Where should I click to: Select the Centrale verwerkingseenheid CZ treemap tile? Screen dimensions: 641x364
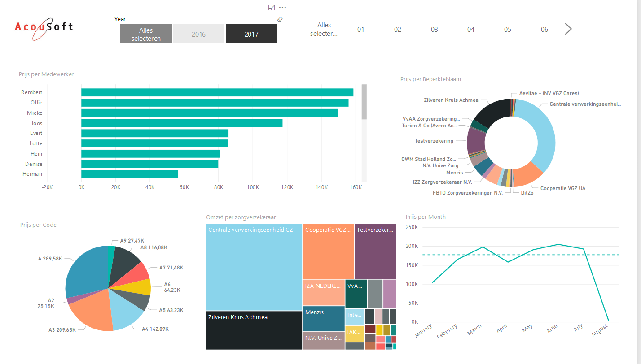pyautogui.click(x=254, y=267)
